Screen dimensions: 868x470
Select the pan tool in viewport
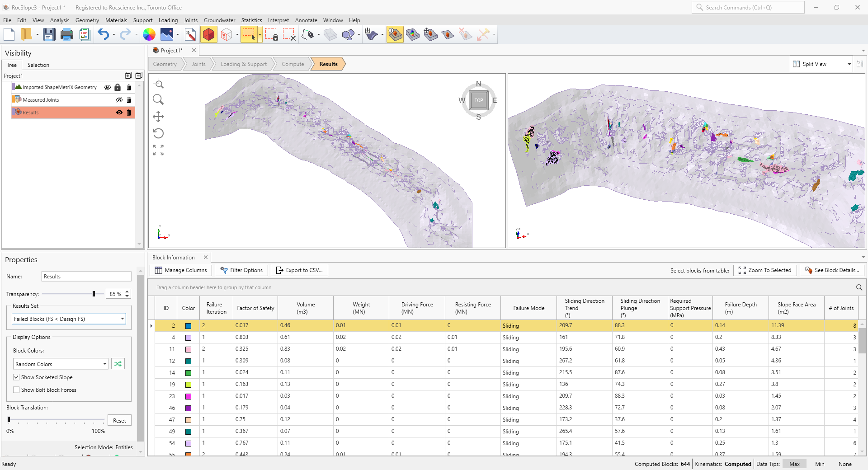pos(158,117)
